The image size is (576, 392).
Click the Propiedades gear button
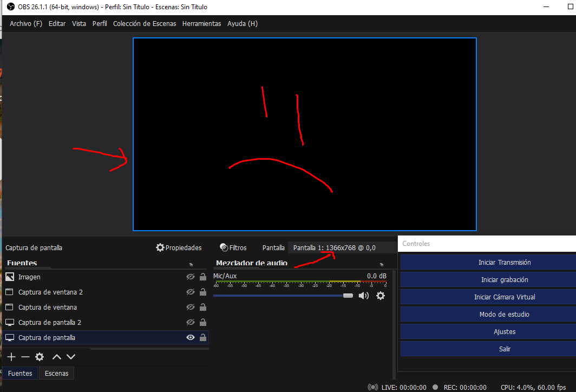179,247
